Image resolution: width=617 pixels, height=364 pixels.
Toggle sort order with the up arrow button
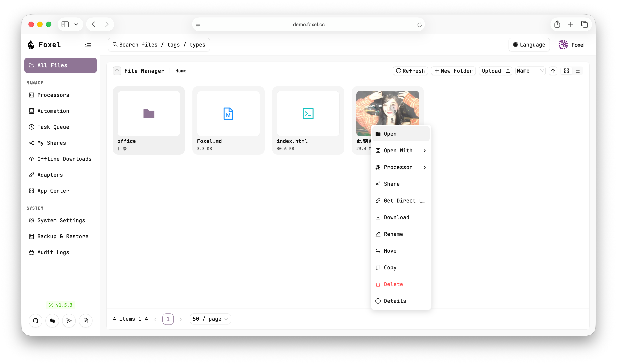(x=553, y=71)
